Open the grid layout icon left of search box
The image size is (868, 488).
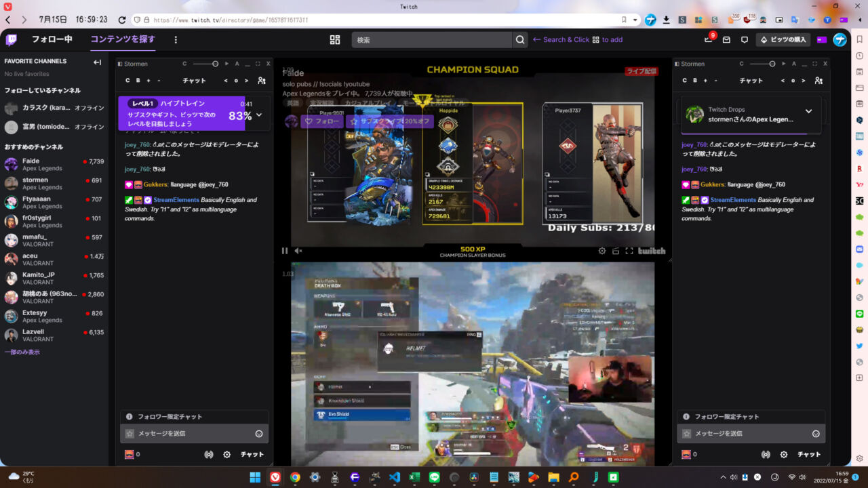335,39
